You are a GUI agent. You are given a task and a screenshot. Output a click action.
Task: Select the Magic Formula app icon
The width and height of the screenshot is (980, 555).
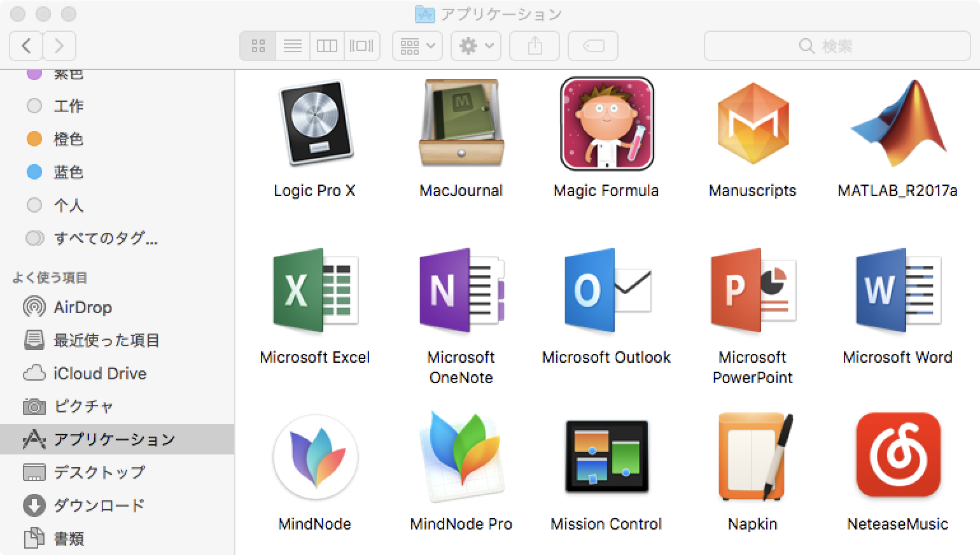pyautogui.click(x=606, y=123)
